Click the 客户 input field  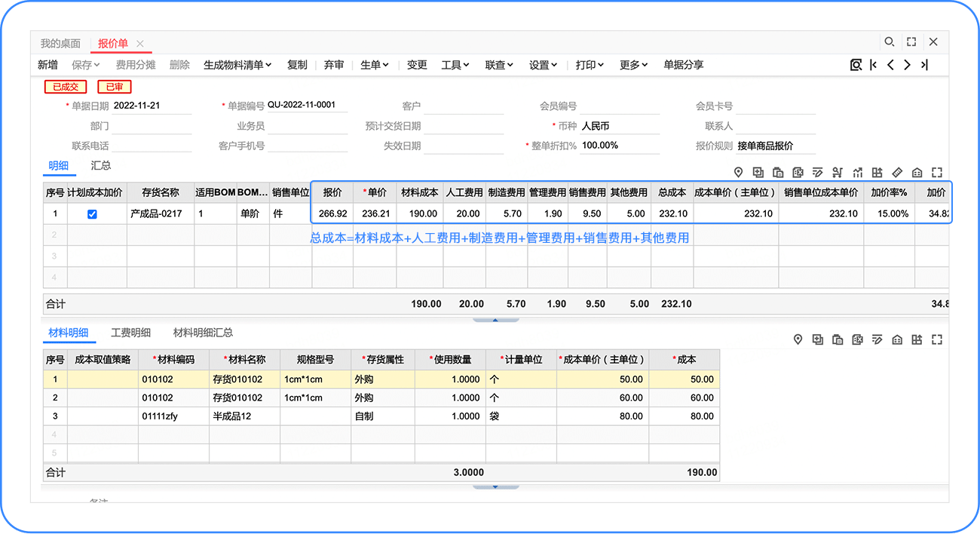pyautogui.click(x=463, y=106)
